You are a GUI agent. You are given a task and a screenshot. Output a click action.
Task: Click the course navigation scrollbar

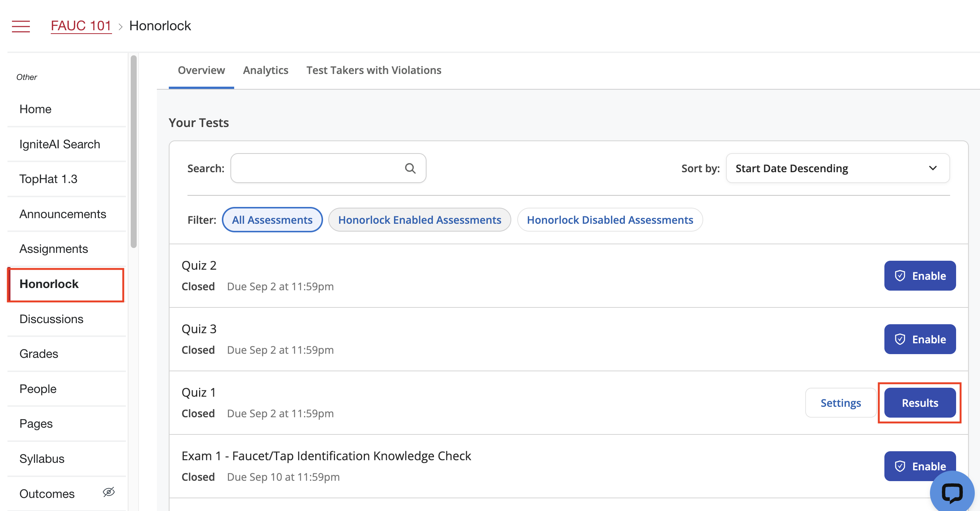tap(134, 151)
